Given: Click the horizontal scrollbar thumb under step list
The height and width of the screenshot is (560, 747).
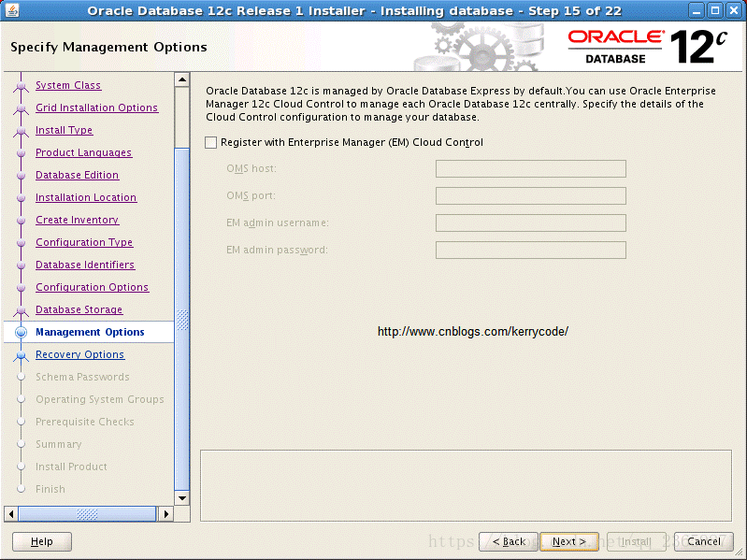Looking at the screenshot, I should coord(87,514).
